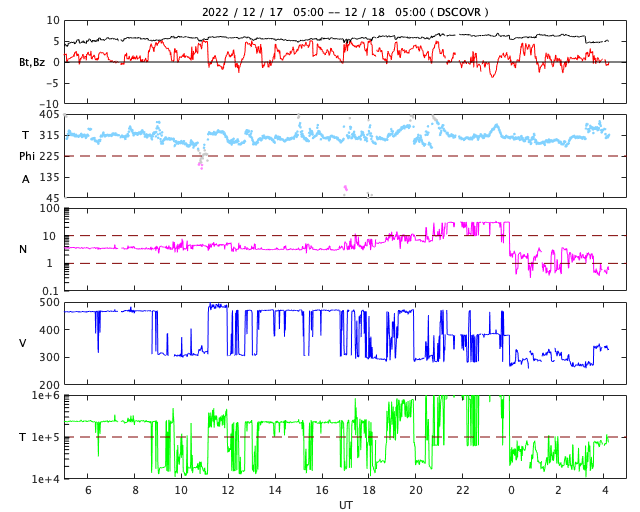Click the '18' hour label on the UT axis

(369, 490)
